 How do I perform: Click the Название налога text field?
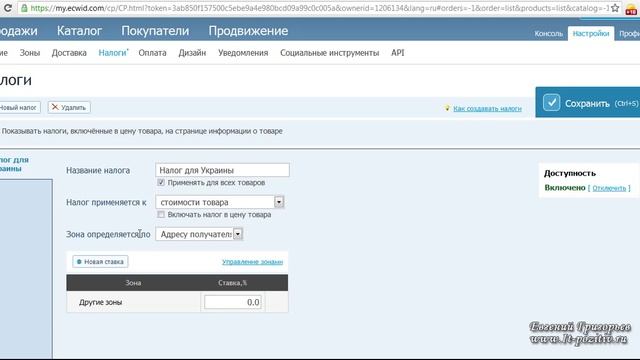(x=222, y=170)
